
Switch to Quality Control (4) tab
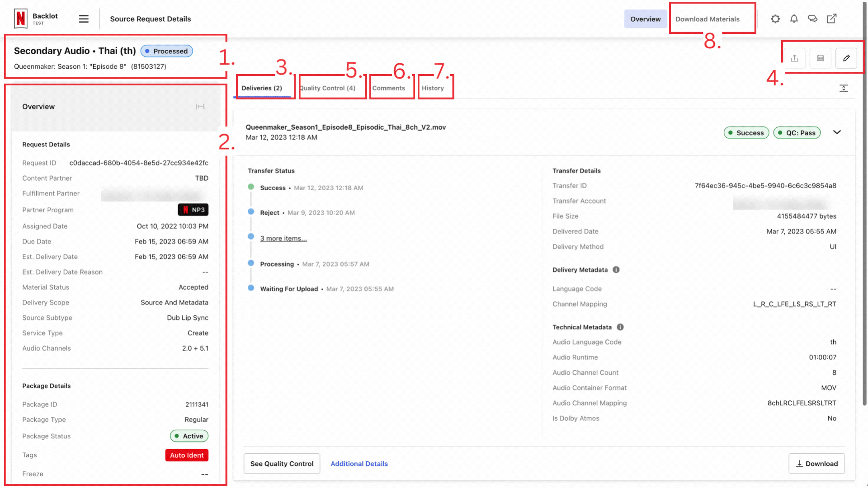pyautogui.click(x=327, y=88)
